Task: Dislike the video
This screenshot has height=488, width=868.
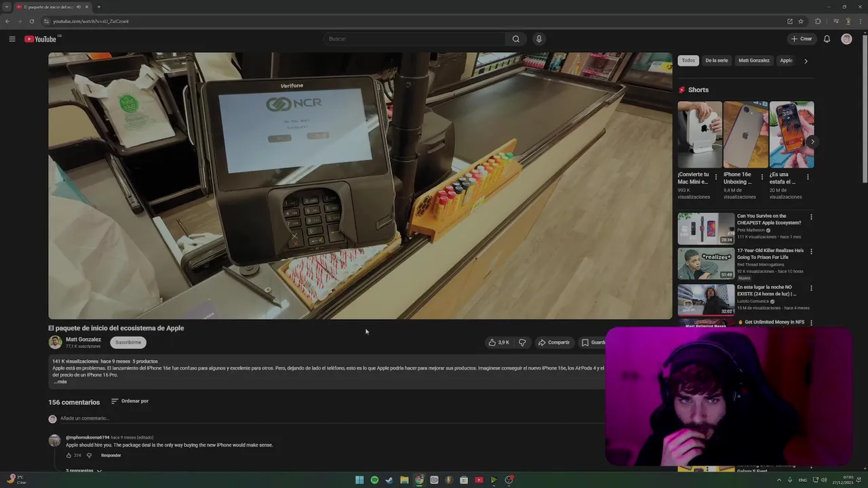Action: pyautogui.click(x=522, y=342)
